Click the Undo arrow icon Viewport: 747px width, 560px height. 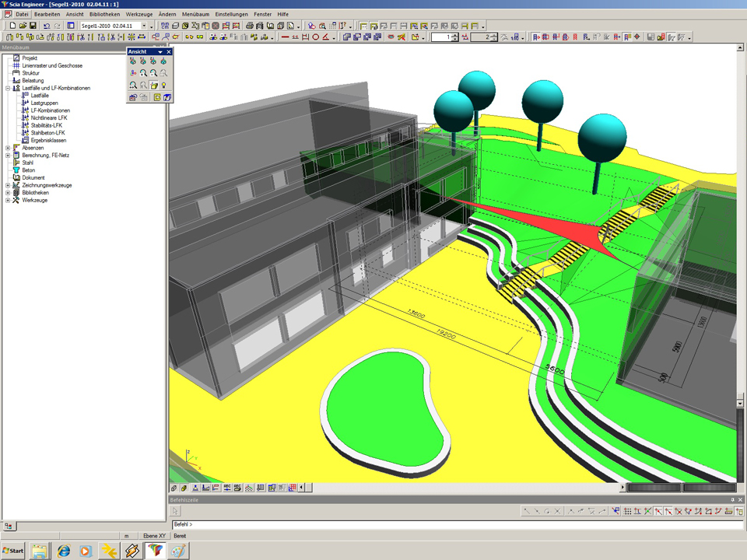pos(47,26)
